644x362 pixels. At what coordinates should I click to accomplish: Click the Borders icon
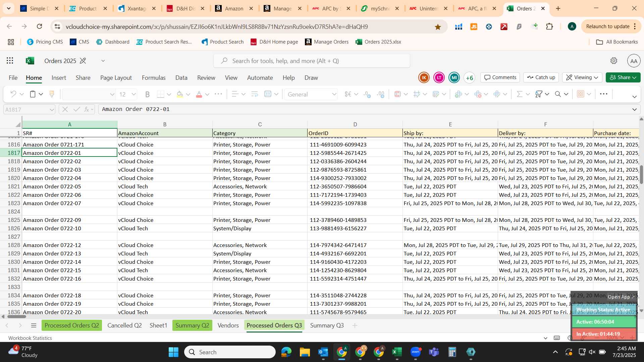point(161,94)
